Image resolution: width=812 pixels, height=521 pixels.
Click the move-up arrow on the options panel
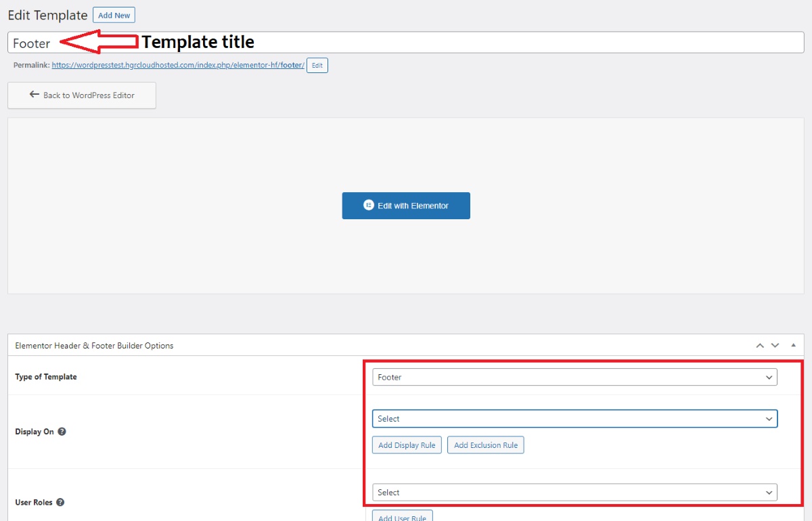tap(759, 345)
